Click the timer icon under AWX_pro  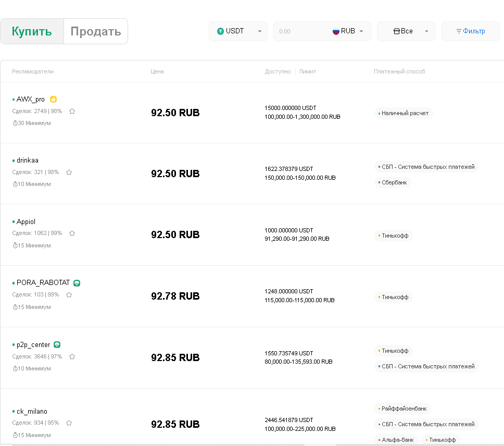15,123
